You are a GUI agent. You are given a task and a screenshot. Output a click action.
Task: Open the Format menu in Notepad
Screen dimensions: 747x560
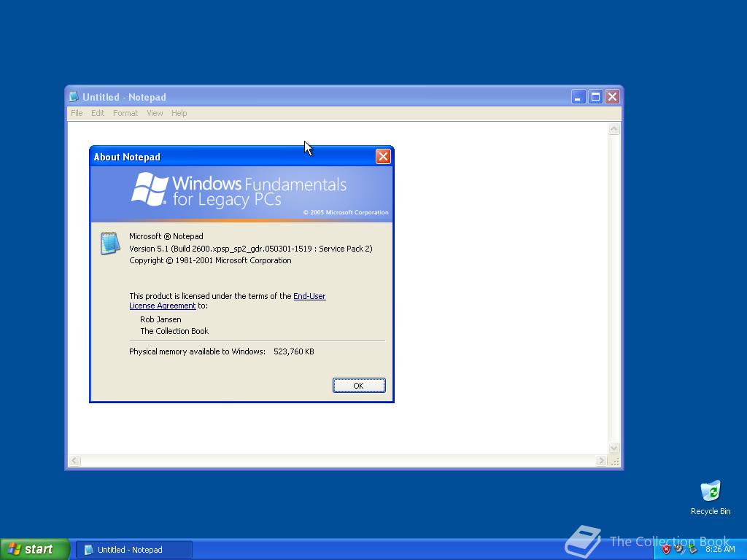click(125, 113)
